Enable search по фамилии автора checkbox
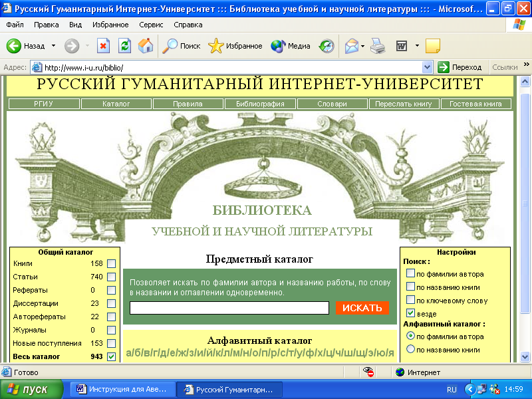Viewport: 532px width, 399px height. tap(410, 273)
